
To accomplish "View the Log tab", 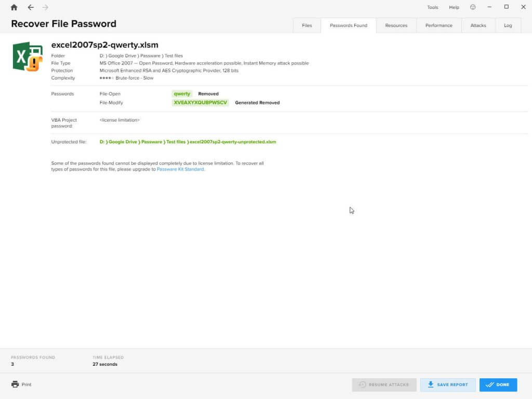I will (508, 25).
